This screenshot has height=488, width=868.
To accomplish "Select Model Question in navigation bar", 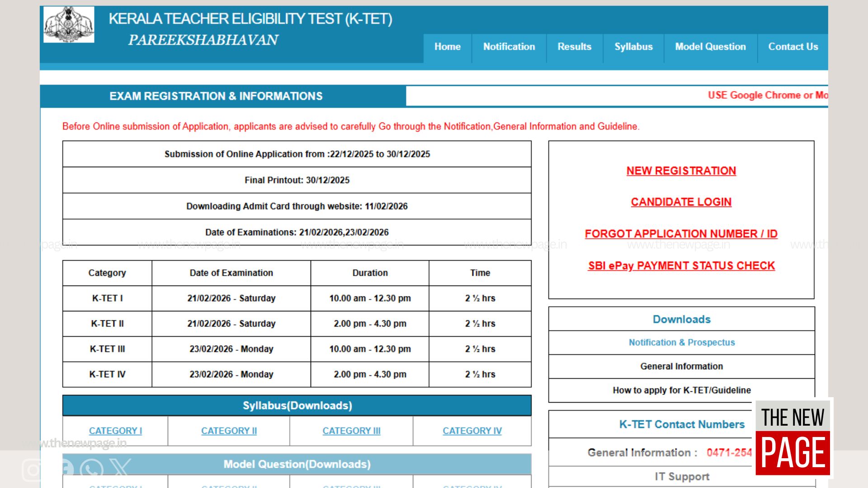I will tap(710, 47).
